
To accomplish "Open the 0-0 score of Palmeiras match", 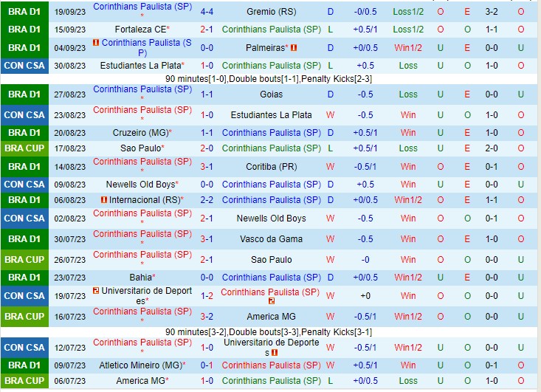I will (207, 48).
